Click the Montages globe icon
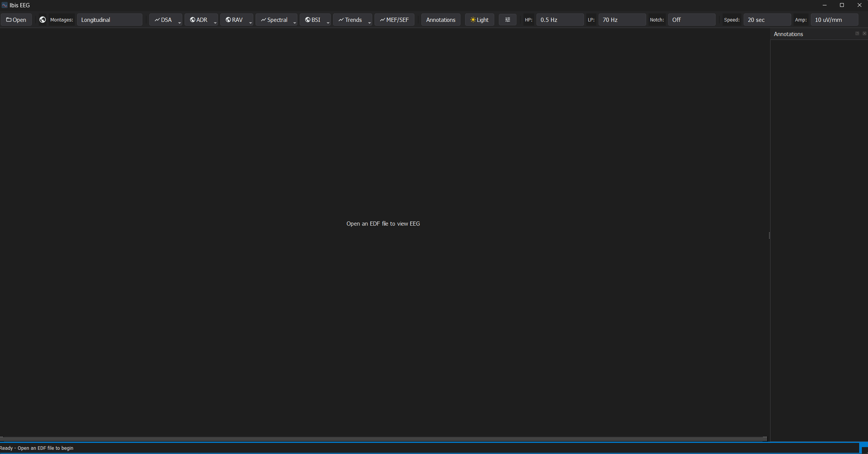The height and width of the screenshot is (454, 868). point(42,20)
